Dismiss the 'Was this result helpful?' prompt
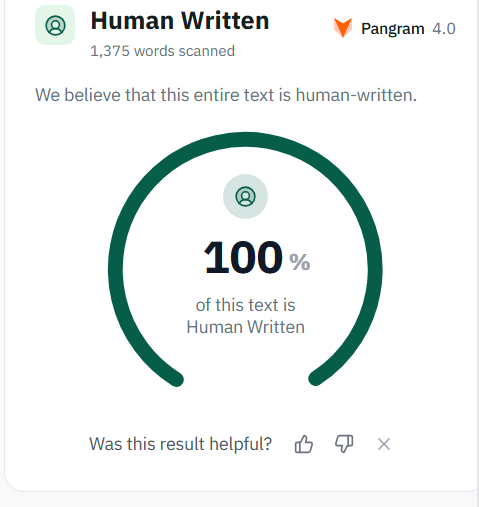This screenshot has width=479, height=507. point(384,444)
